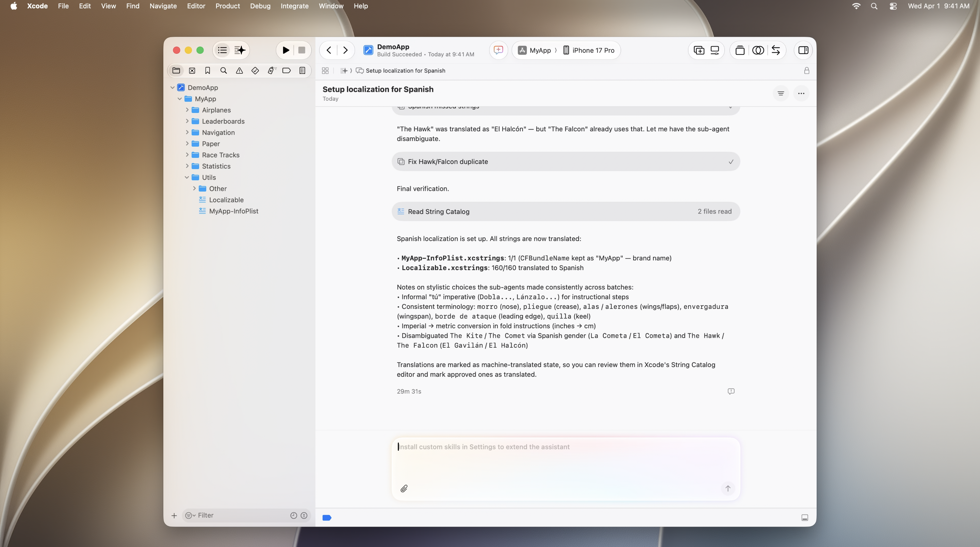980x547 pixels.
Task: Expand the Fix Hawk/Falcon duplicate step
Action: (566, 162)
